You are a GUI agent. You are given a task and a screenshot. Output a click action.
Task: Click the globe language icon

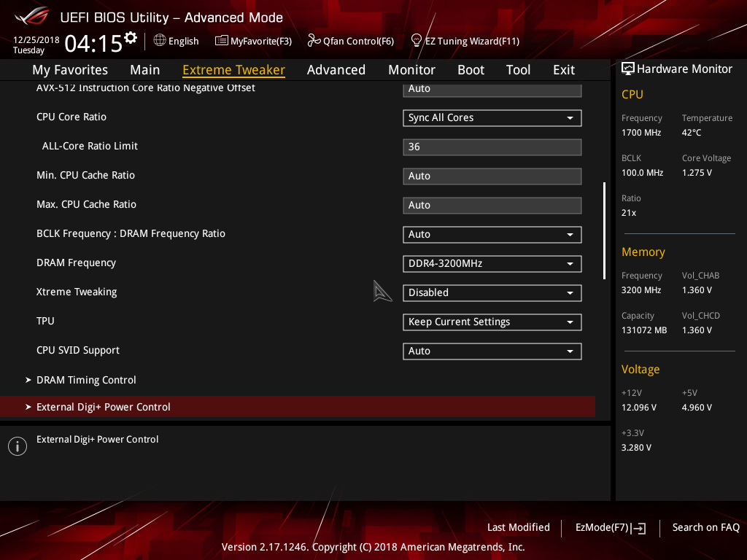[160, 41]
